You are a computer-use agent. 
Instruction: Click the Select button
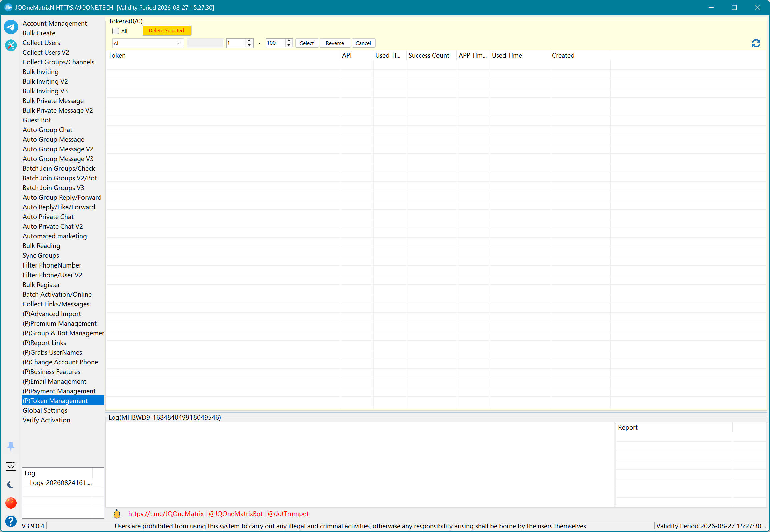point(307,43)
